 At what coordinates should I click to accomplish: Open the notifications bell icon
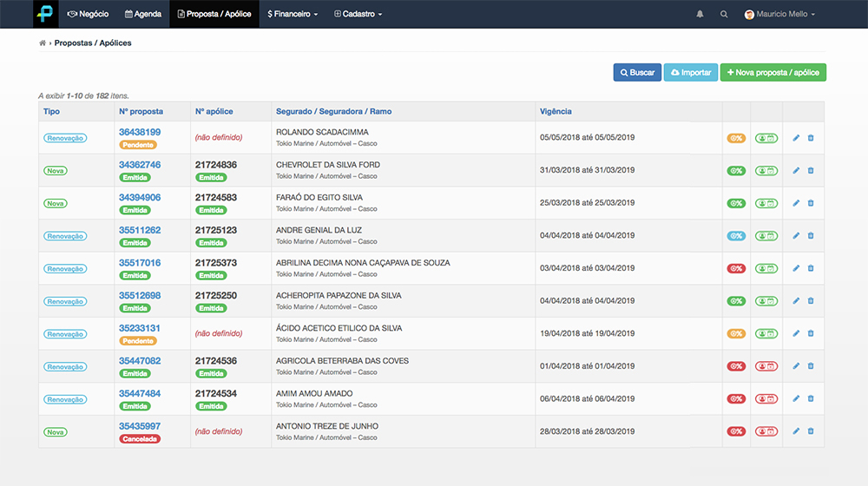tap(700, 14)
